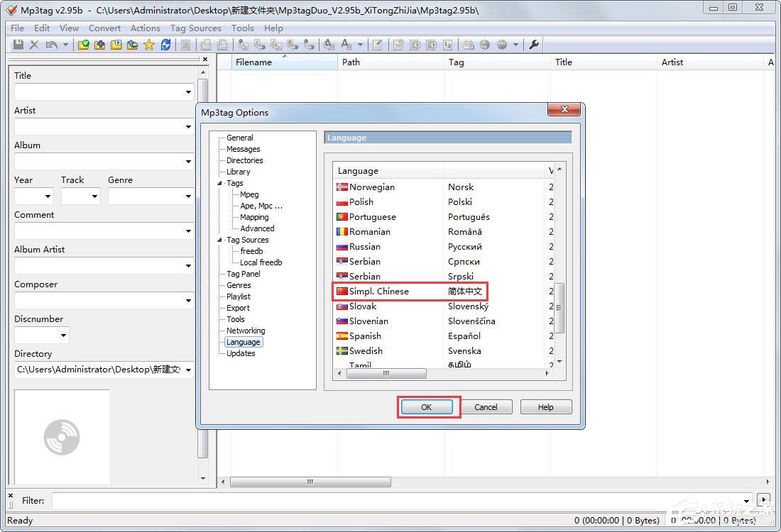
Task: Click the album cover art placeholder
Action: (62, 437)
